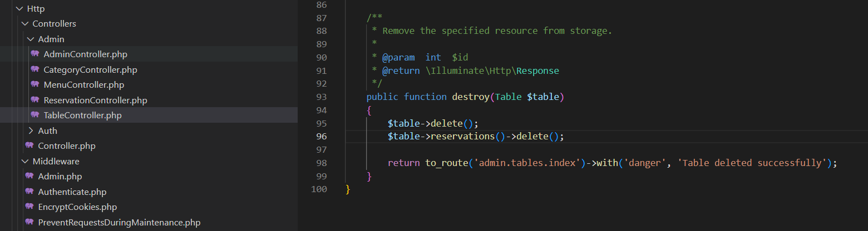Image resolution: width=868 pixels, height=231 pixels.
Task: Collapse the Http folder chevron
Action: (19, 9)
